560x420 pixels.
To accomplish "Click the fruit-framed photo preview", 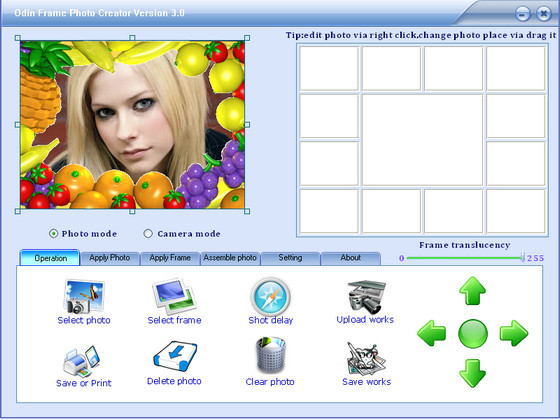I will pos(132,125).
